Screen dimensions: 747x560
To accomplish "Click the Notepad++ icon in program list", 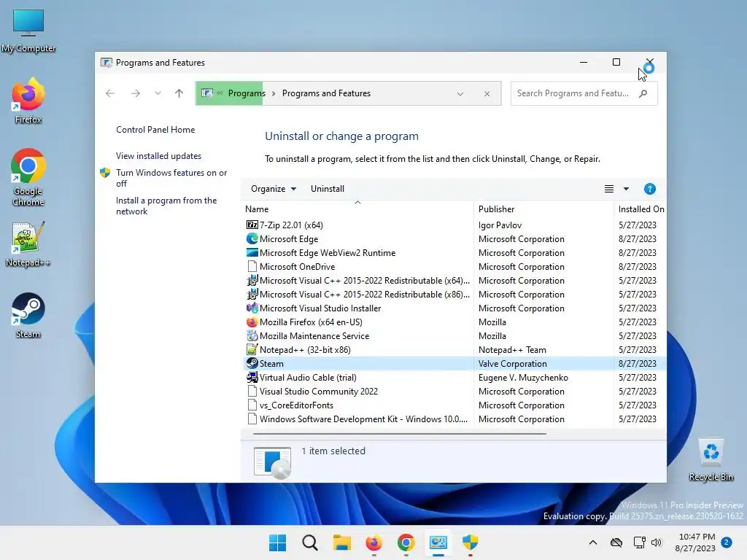I will [x=252, y=349].
